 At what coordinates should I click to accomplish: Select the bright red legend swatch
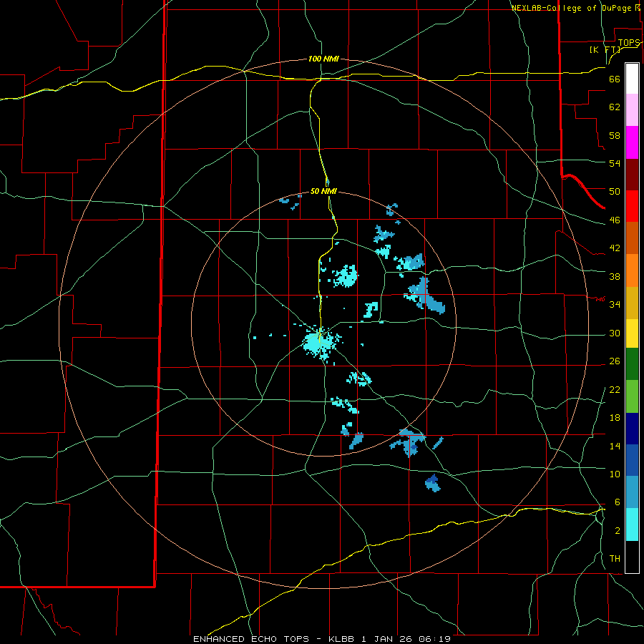click(632, 206)
